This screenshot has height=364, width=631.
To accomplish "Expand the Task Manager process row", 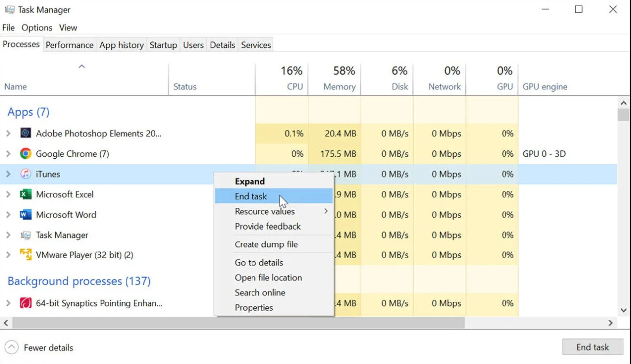I will 8,235.
